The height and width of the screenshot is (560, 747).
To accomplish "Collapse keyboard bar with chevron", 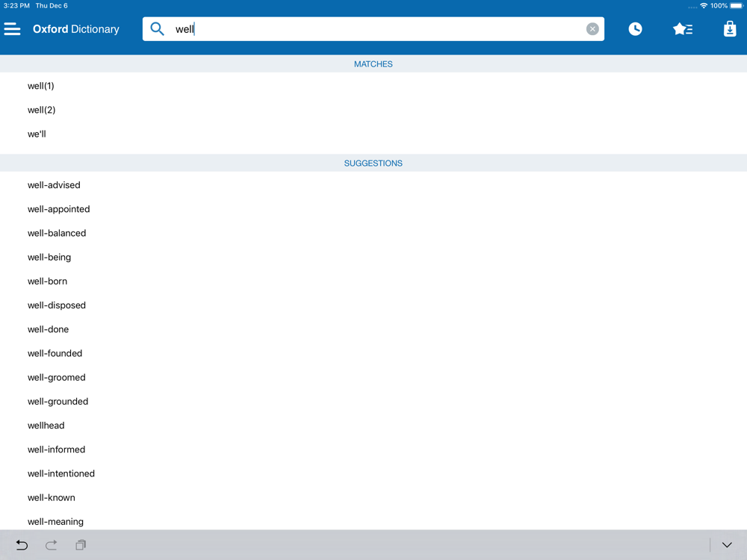I will pyautogui.click(x=727, y=545).
